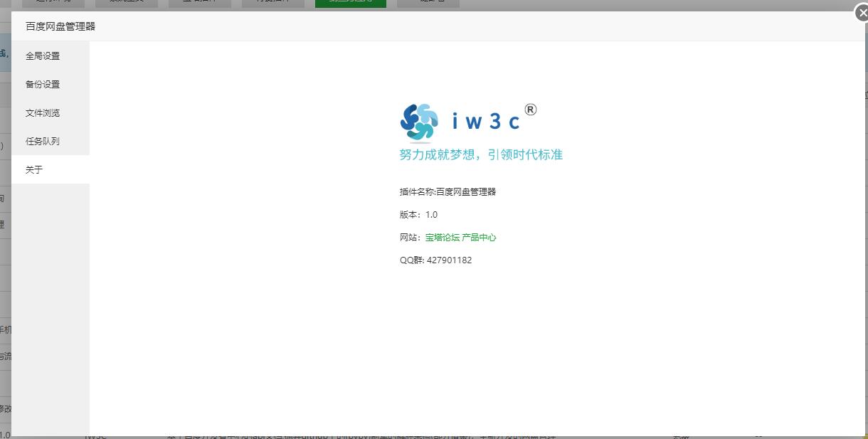Click the dialog title 百度网盘管理器
The image size is (868, 439).
click(60, 26)
